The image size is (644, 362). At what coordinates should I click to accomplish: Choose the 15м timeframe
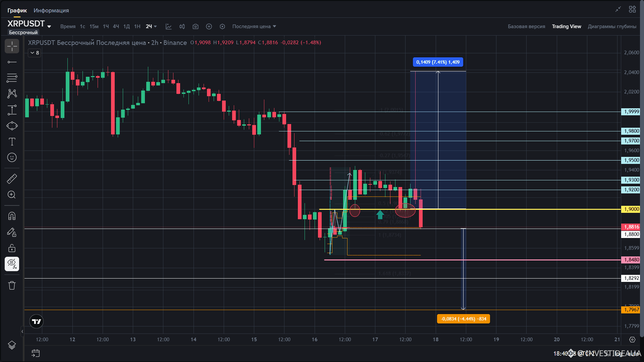pyautogui.click(x=94, y=26)
